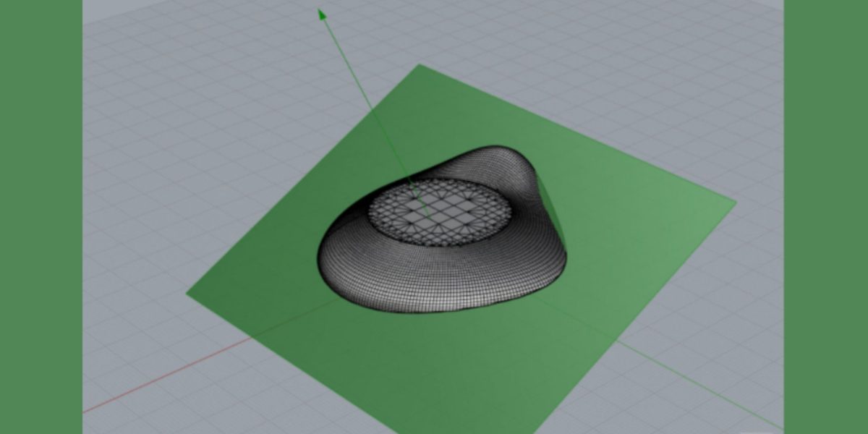
Task: Pick the dense sloped mesh wall below disc
Action: pyautogui.click(x=434, y=278)
